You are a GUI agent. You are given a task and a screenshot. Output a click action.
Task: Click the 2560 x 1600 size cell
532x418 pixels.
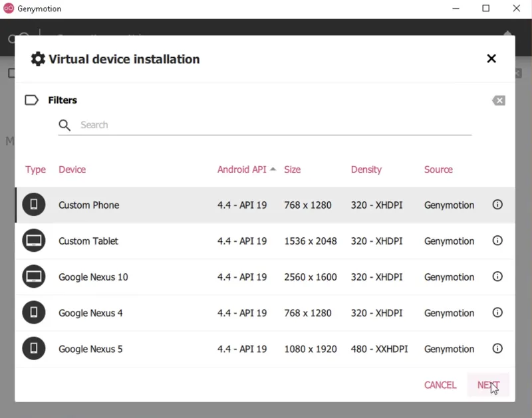[x=311, y=277]
